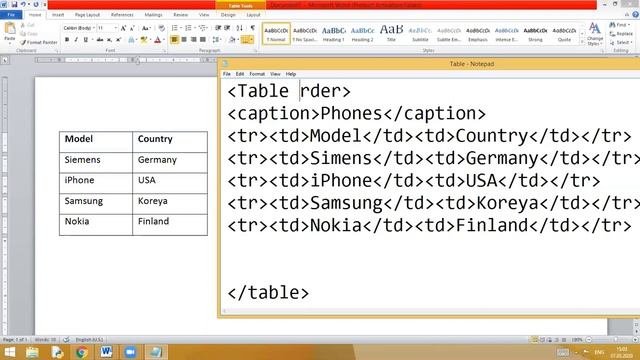Clear all text formatting
This screenshot has width=640, height=360.
tap(162, 28)
